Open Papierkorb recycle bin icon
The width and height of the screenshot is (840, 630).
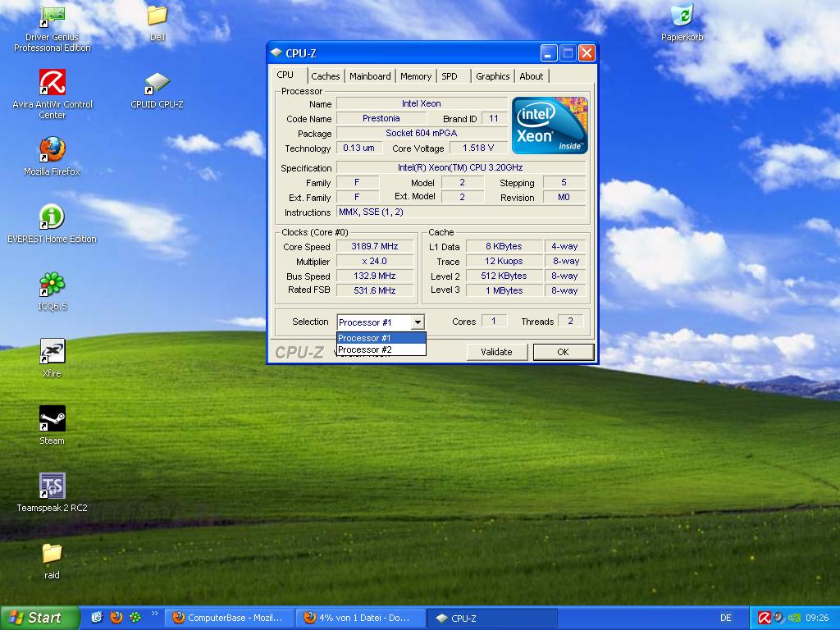point(682,22)
